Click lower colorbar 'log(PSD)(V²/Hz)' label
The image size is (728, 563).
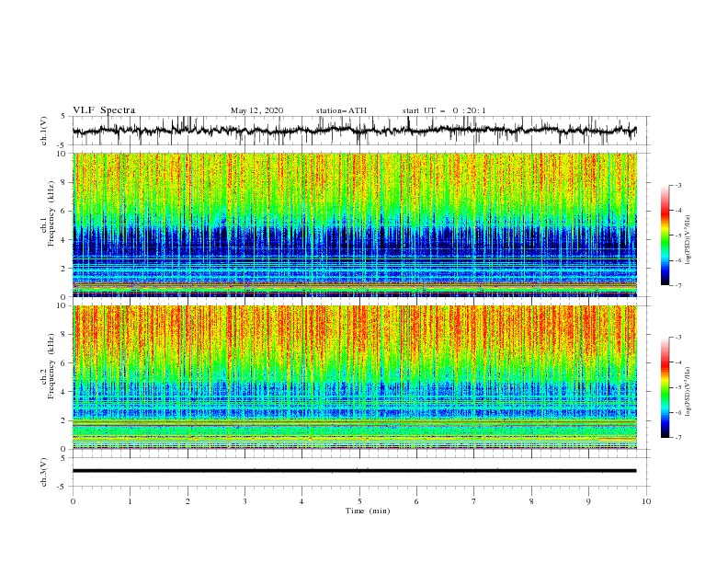click(x=688, y=392)
